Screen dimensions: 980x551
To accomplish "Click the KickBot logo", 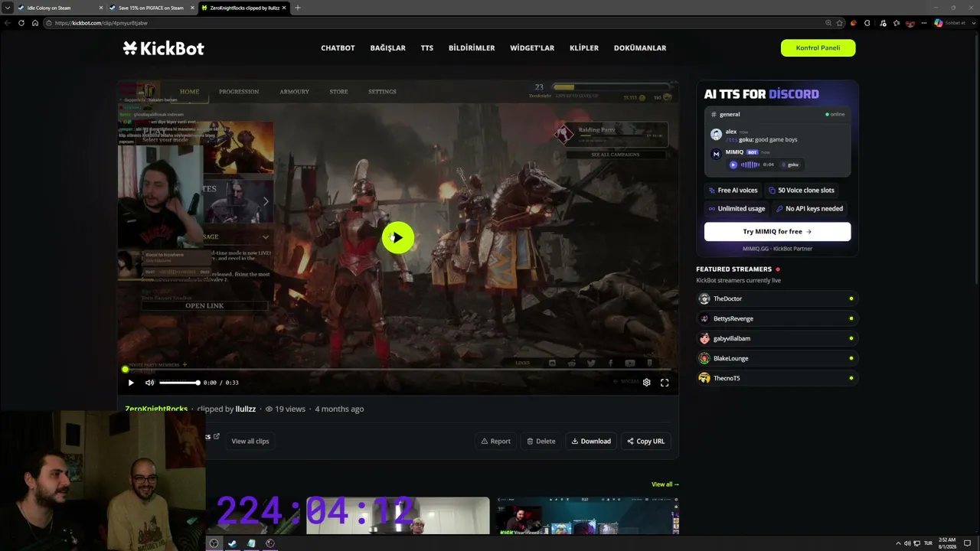I will point(163,48).
